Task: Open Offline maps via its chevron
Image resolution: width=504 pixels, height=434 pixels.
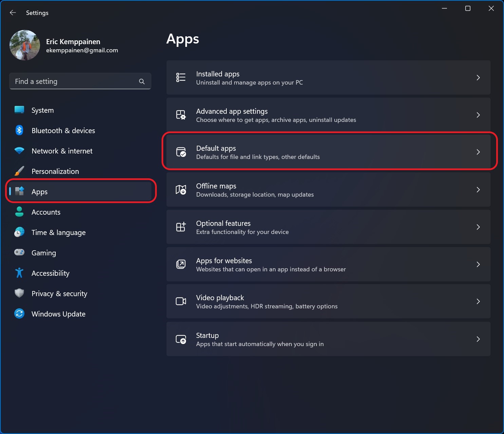Action: click(x=478, y=189)
